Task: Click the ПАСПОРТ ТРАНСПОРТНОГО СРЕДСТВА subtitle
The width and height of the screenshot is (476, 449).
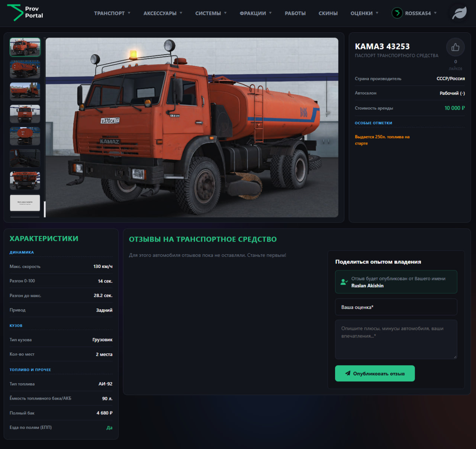Action: pos(396,56)
